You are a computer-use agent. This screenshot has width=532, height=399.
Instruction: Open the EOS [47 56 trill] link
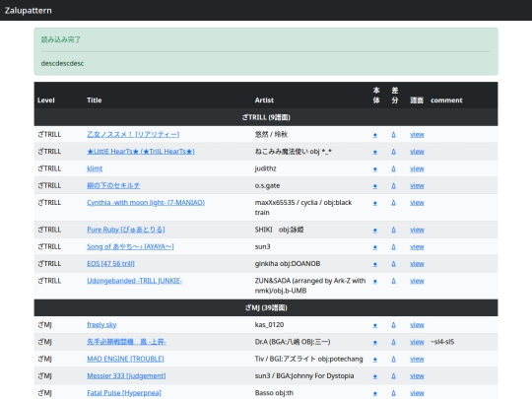(x=110, y=263)
